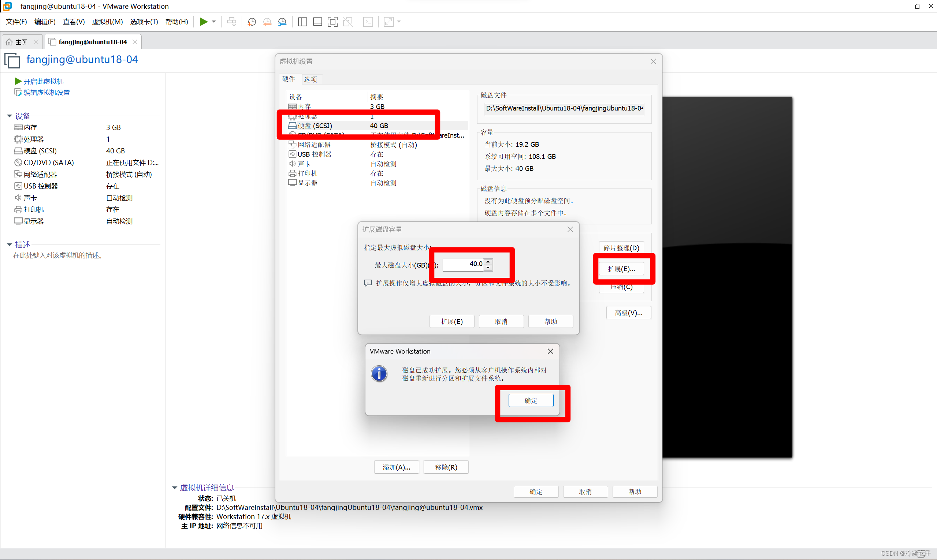Click 碎片整理(D) button
Viewport: 937px width, 560px height.
(x=621, y=248)
